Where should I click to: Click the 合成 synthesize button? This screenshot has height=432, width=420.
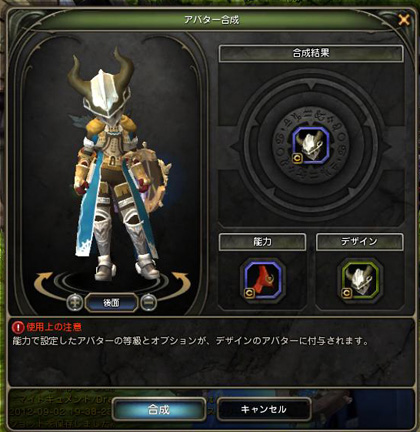coord(159,409)
